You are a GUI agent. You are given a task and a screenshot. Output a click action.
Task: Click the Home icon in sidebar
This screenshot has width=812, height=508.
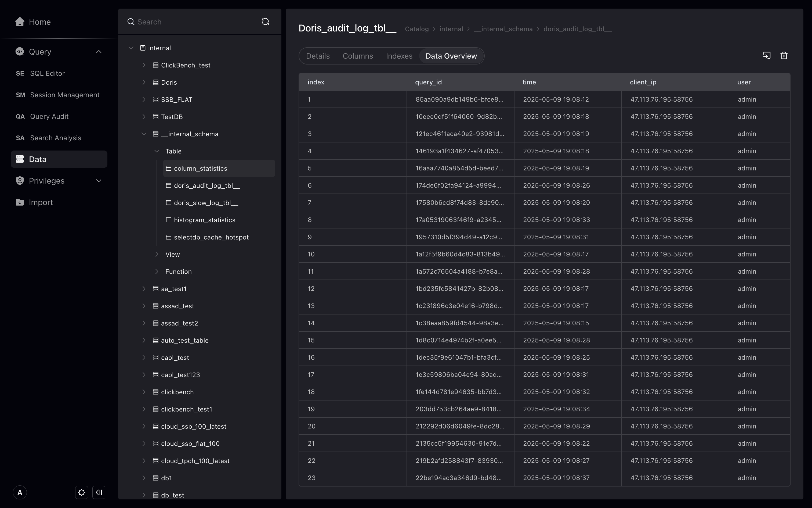[x=20, y=22]
